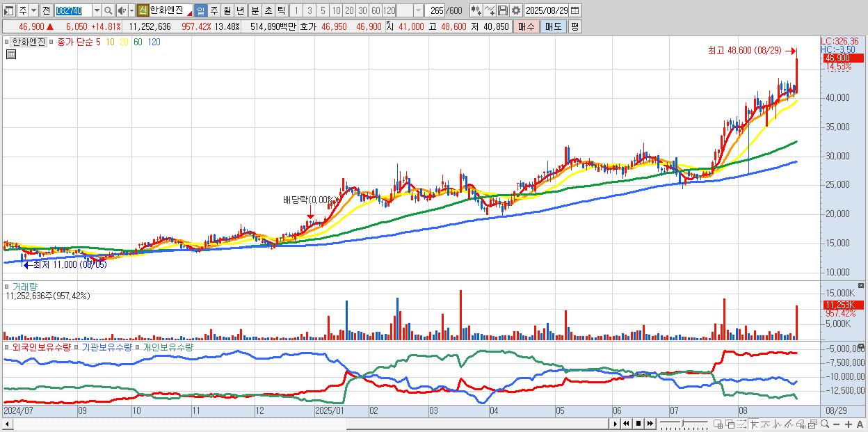Choose the 20 interval button
This screenshot has width=868, height=432.
(349, 10)
